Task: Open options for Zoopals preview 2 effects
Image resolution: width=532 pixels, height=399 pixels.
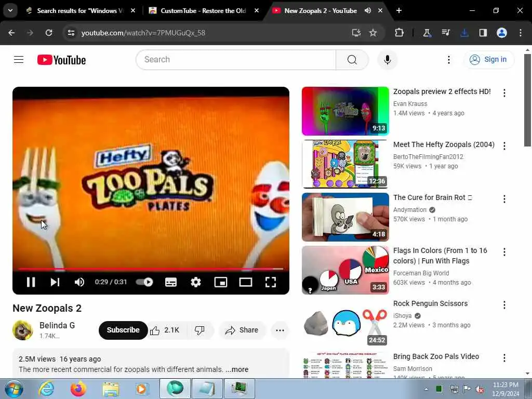Action: 504,93
